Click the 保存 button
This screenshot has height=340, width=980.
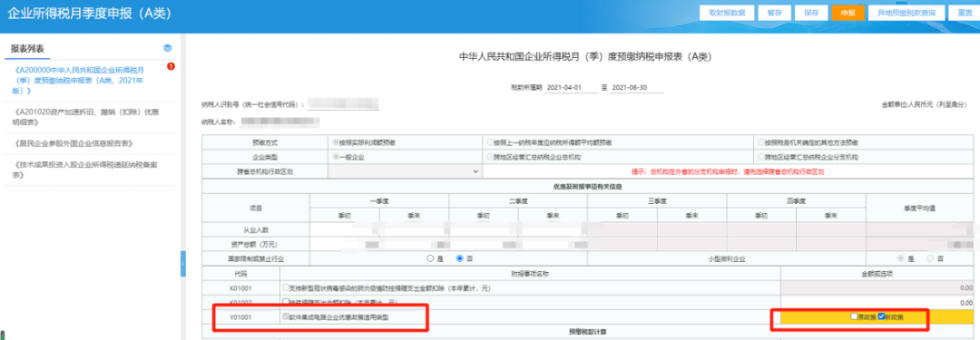point(811,13)
